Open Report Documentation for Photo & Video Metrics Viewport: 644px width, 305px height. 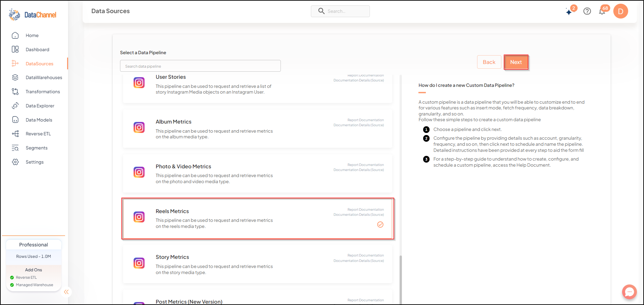[365, 165]
